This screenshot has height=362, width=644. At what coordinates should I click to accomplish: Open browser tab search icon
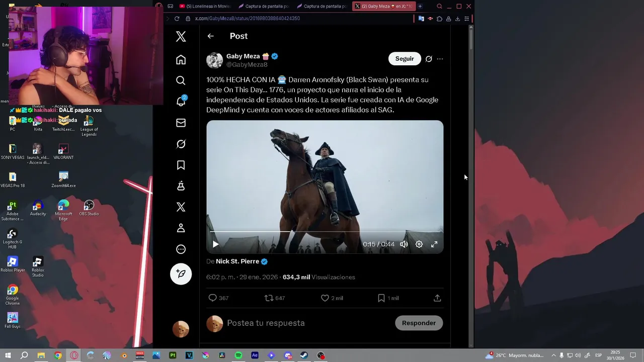[439, 6]
